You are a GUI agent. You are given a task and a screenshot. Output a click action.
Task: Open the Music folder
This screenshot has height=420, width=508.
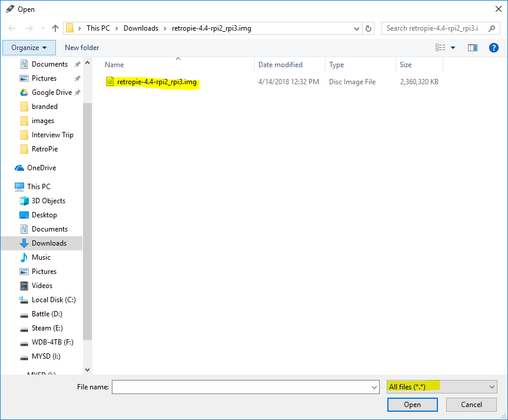(x=41, y=257)
